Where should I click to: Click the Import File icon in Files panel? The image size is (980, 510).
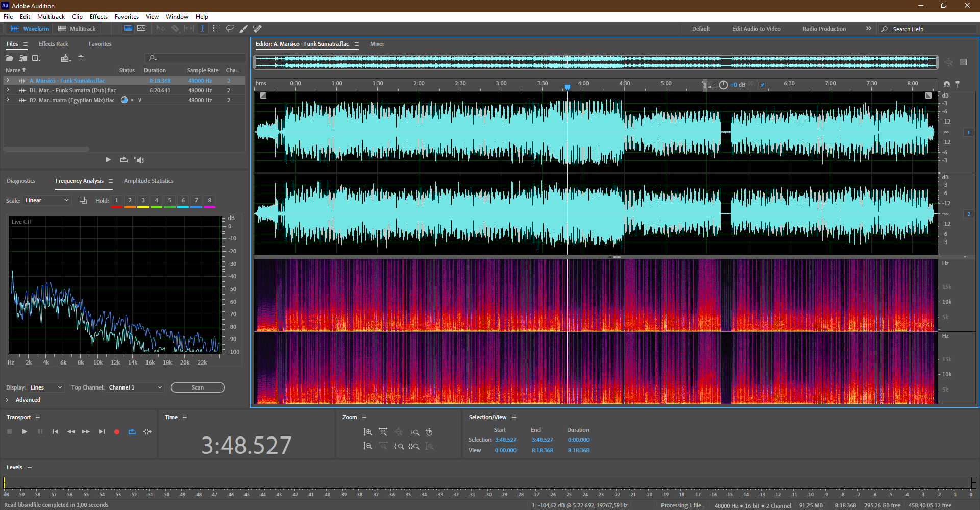[x=23, y=58]
